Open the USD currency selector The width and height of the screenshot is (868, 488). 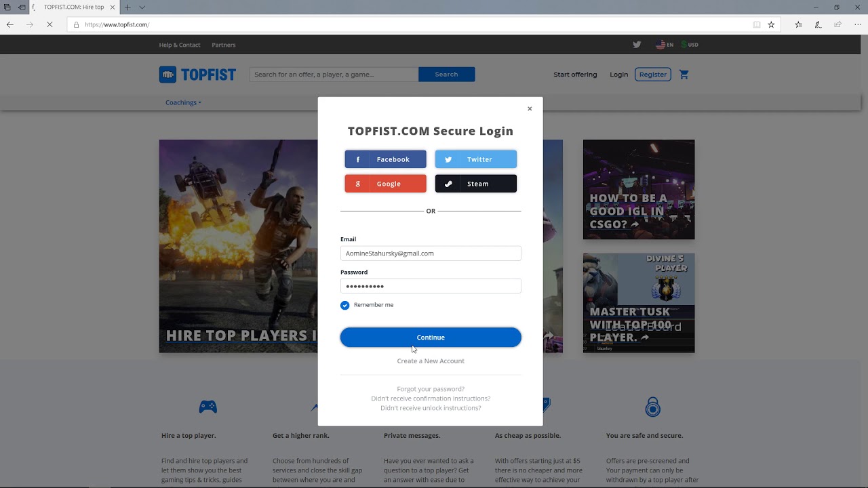(x=690, y=45)
